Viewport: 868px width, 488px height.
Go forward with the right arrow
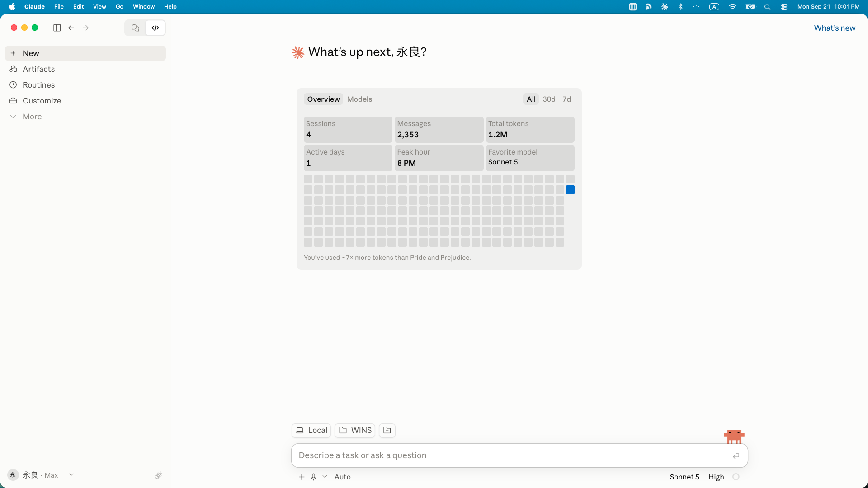(86, 28)
